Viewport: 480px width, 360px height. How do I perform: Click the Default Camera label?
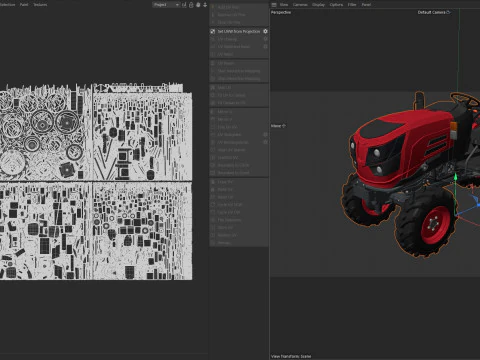(x=432, y=12)
